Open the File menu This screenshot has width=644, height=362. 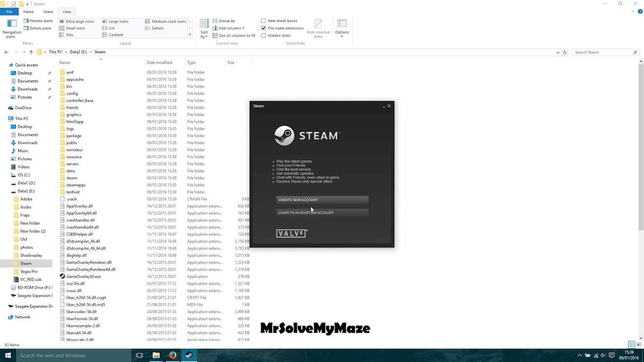pos(9,12)
